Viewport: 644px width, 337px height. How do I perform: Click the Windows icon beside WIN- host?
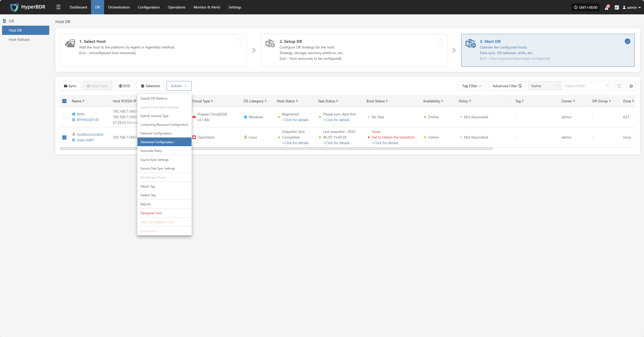click(74, 114)
